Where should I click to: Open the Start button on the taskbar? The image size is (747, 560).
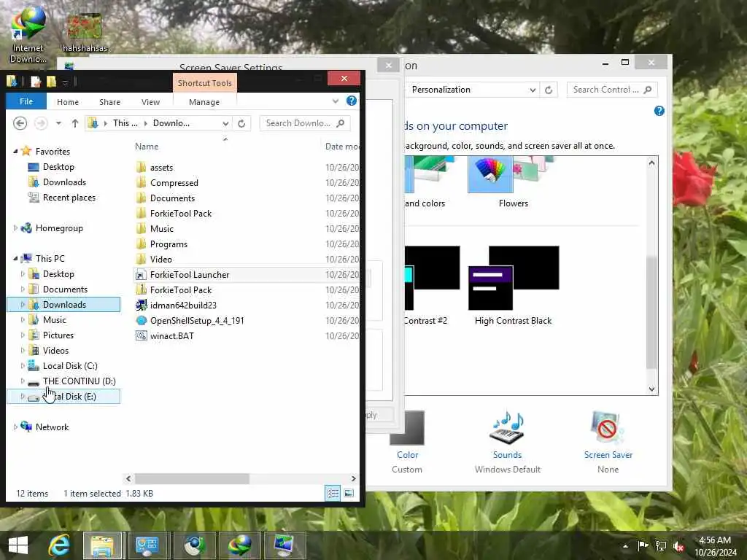pos(18,545)
